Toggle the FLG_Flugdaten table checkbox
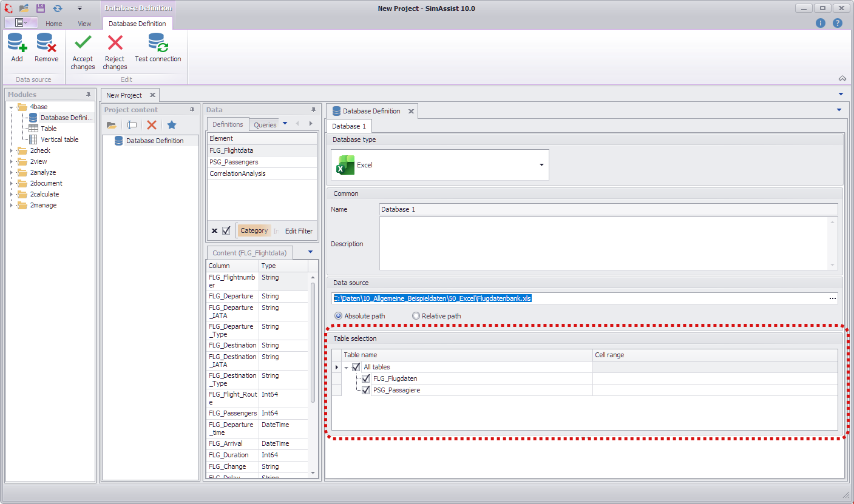 tap(366, 378)
